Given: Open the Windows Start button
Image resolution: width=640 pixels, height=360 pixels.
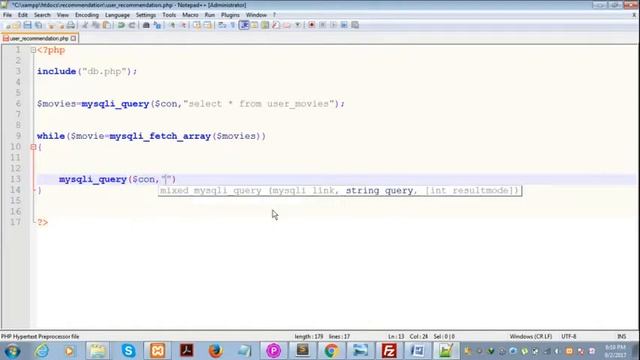Looking at the screenshot, I should coord(12,351).
